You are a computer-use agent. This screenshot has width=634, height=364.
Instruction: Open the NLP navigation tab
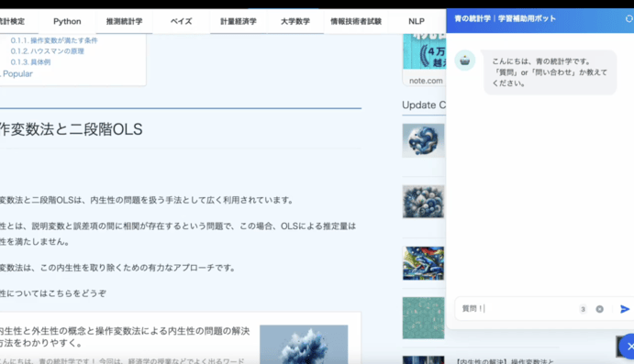(417, 21)
